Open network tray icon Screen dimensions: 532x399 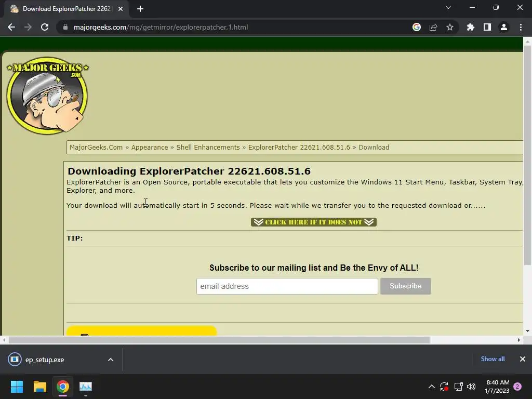[x=458, y=387]
